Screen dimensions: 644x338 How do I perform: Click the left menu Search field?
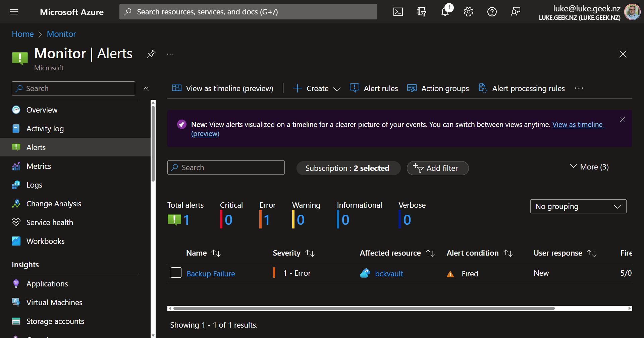[x=73, y=88]
